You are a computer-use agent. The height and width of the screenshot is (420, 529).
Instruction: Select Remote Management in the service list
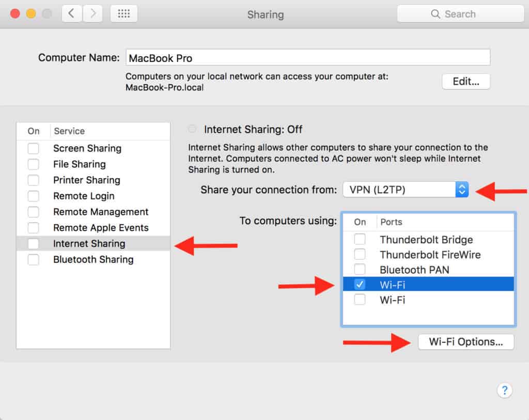click(101, 212)
